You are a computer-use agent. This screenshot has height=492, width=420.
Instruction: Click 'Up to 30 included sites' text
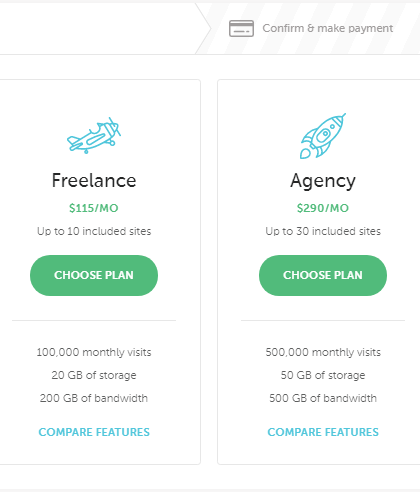pos(323,231)
